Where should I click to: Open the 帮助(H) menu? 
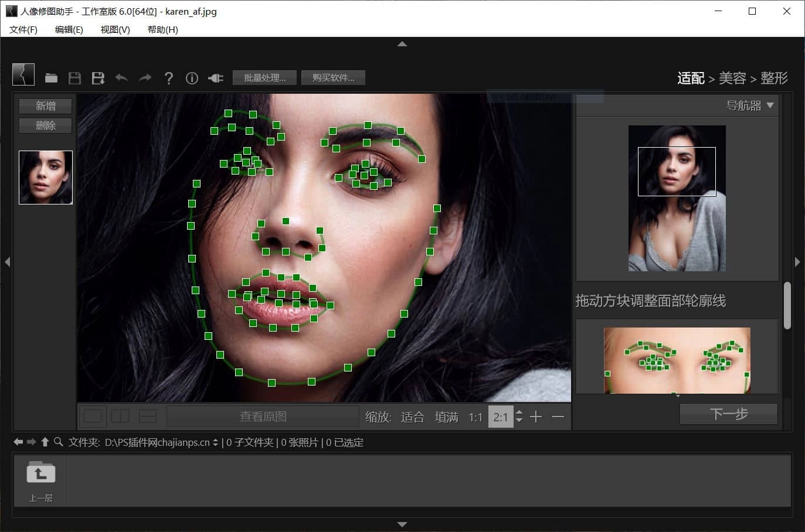[163, 29]
